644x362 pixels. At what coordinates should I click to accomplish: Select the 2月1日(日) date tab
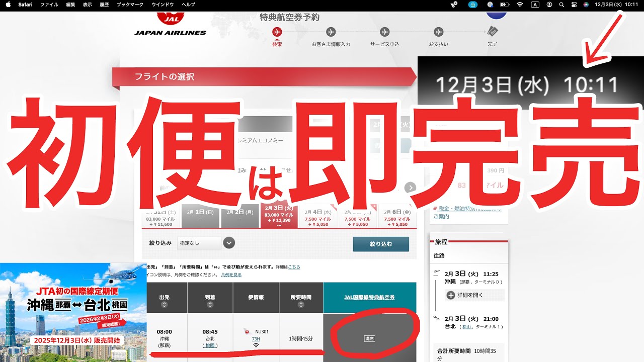click(200, 216)
